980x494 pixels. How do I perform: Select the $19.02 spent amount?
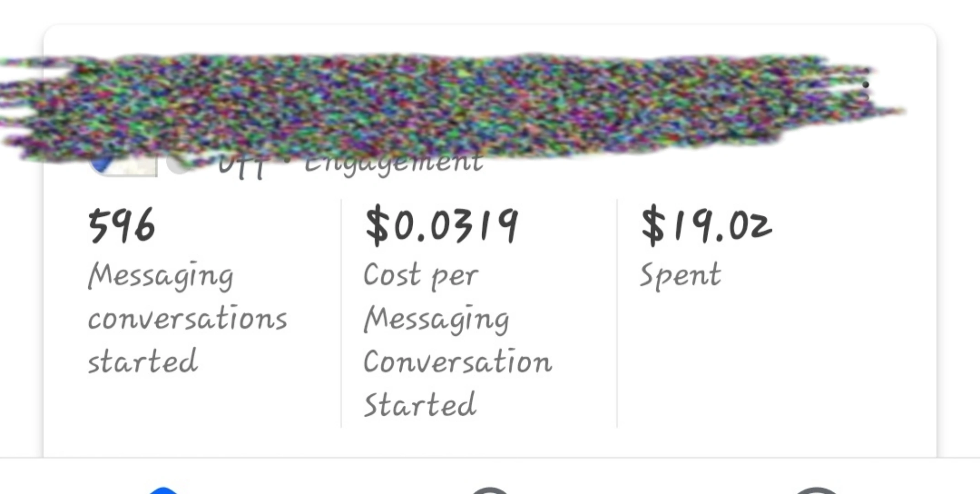(706, 226)
